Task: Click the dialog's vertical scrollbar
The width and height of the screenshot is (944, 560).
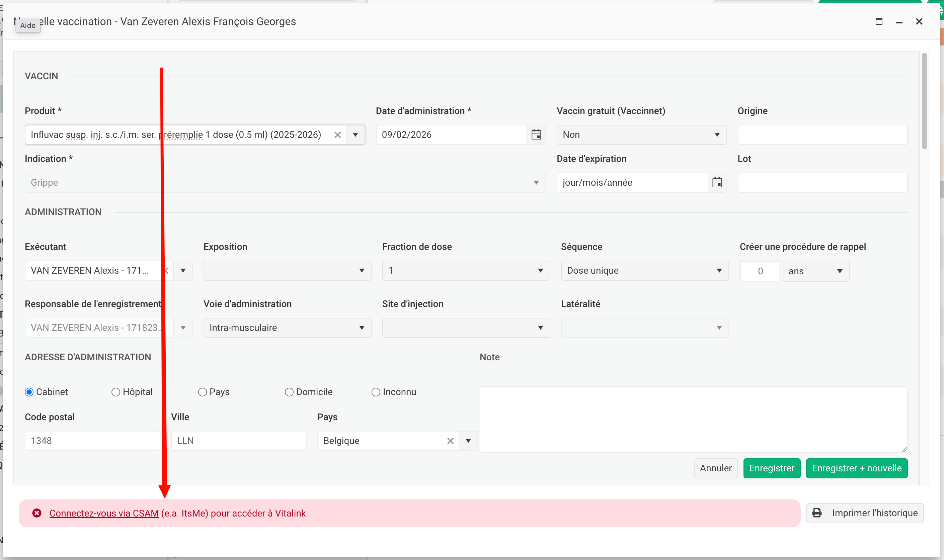Action: 924,101
